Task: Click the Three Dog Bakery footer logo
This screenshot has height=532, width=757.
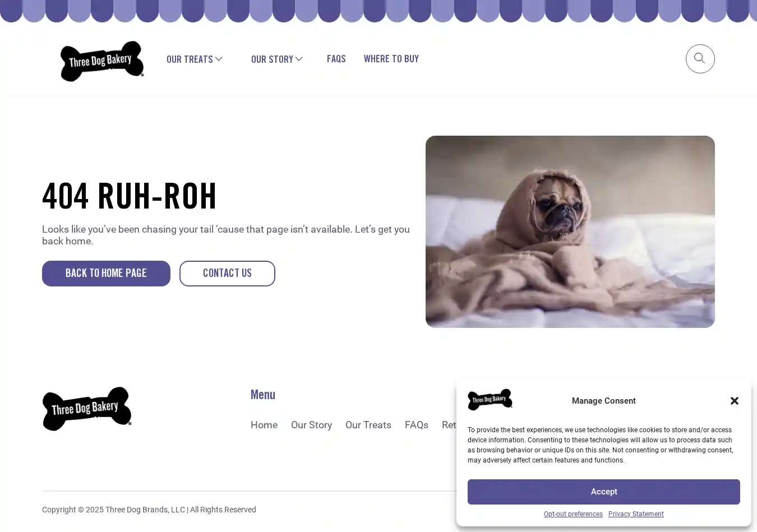Action: [x=87, y=409]
